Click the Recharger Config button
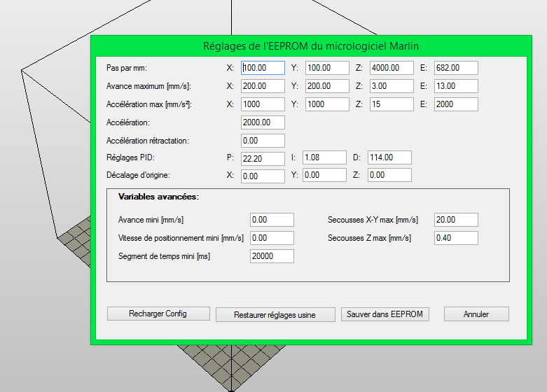Image resolution: width=547 pixels, height=392 pixels. coord(158,314)
